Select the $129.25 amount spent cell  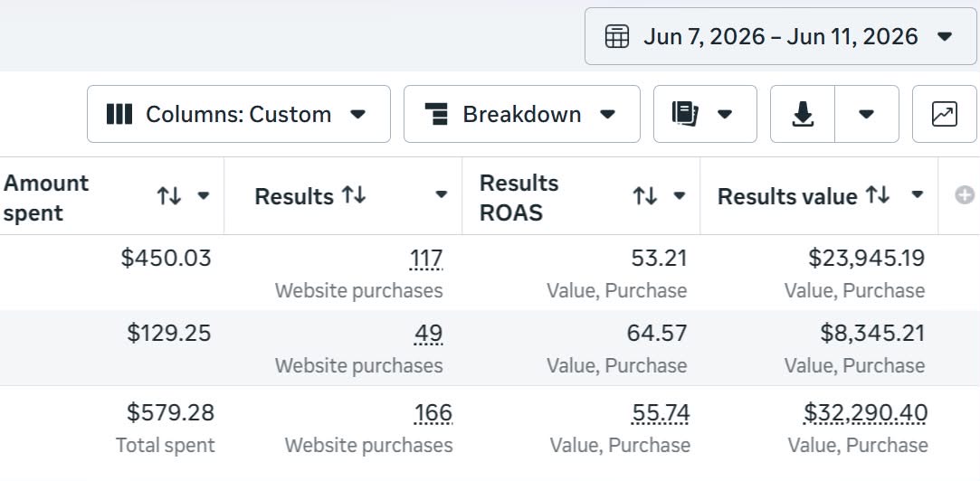tap(169, 333)
